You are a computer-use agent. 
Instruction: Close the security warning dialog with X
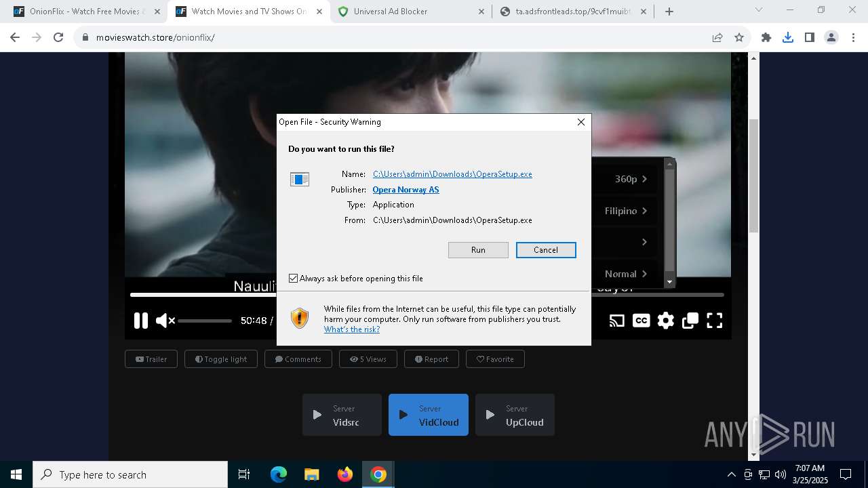[x=581, y=122]
